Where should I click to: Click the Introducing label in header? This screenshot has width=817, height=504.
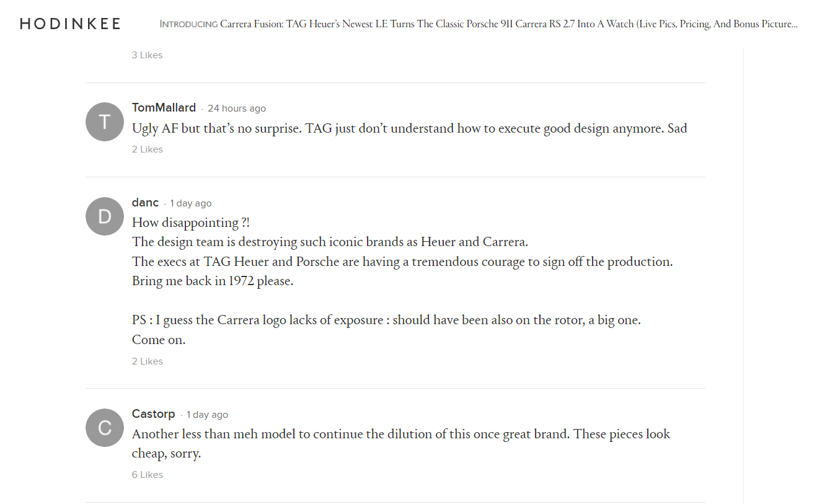tap(188, 24)
